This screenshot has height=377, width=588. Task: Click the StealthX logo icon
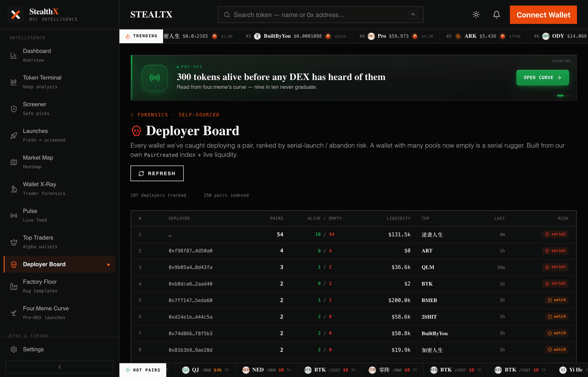[15, 15]
